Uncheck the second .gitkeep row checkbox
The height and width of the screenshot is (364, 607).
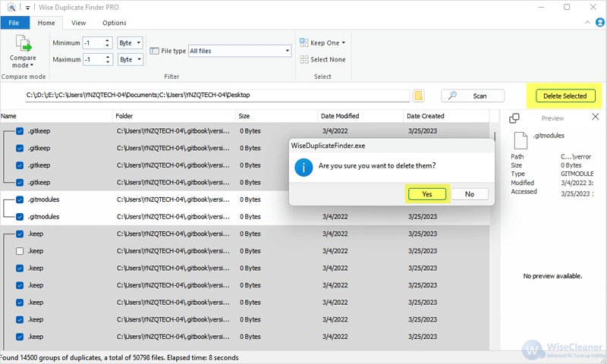coord(20,148)
